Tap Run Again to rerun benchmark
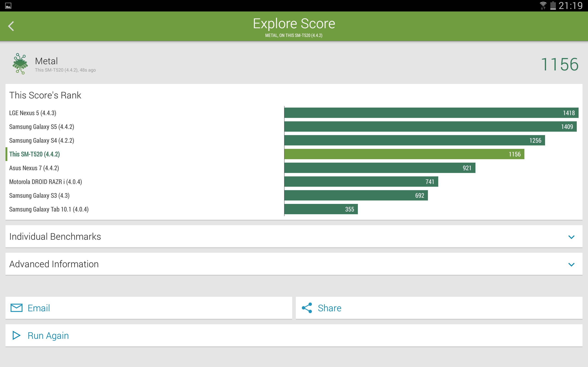The width and height of the screenshot is (588, 367). click(48, 335)
